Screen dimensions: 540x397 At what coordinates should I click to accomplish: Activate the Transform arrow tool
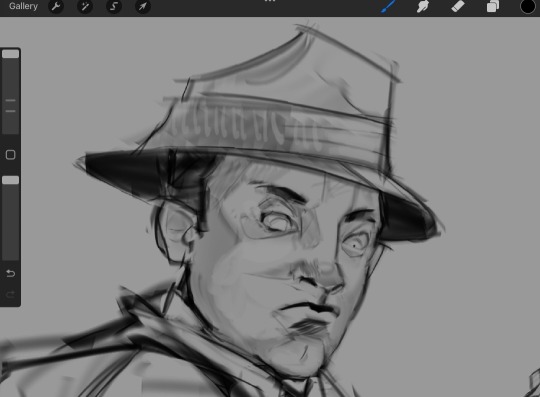tap(143, 6)
